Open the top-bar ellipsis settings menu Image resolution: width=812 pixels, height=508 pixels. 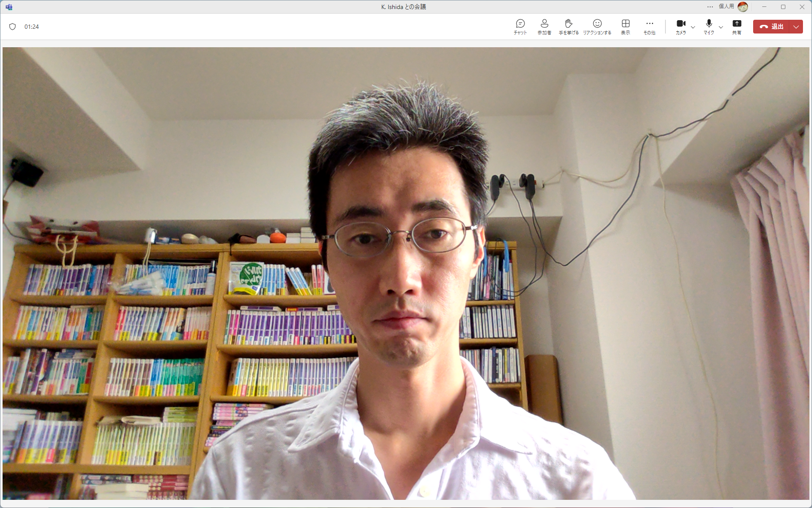point(711,6)
